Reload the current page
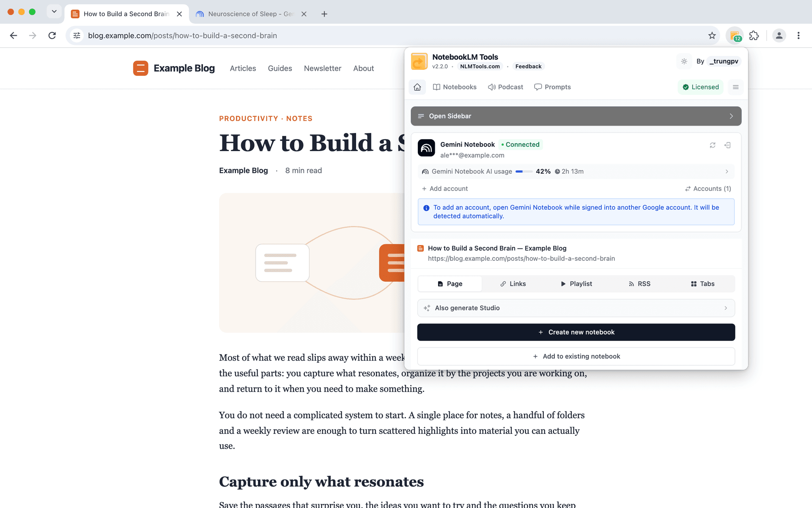 click(52, 36)
